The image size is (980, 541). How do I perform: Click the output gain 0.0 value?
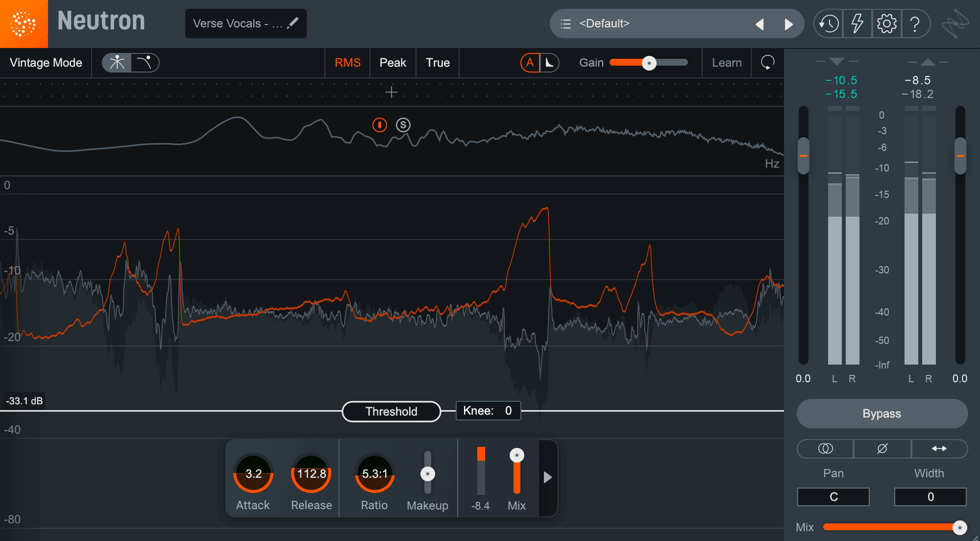click(x=960, y=378)
